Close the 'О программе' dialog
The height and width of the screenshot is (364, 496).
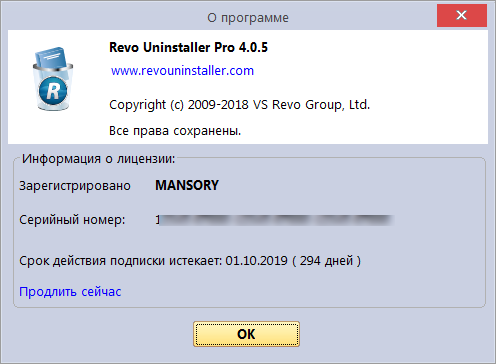tap(462, 15)
